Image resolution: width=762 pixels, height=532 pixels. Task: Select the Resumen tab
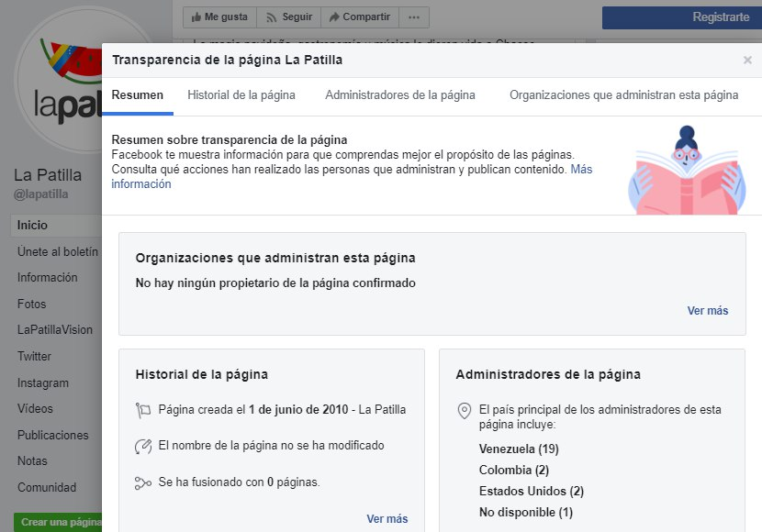(138, 95)
